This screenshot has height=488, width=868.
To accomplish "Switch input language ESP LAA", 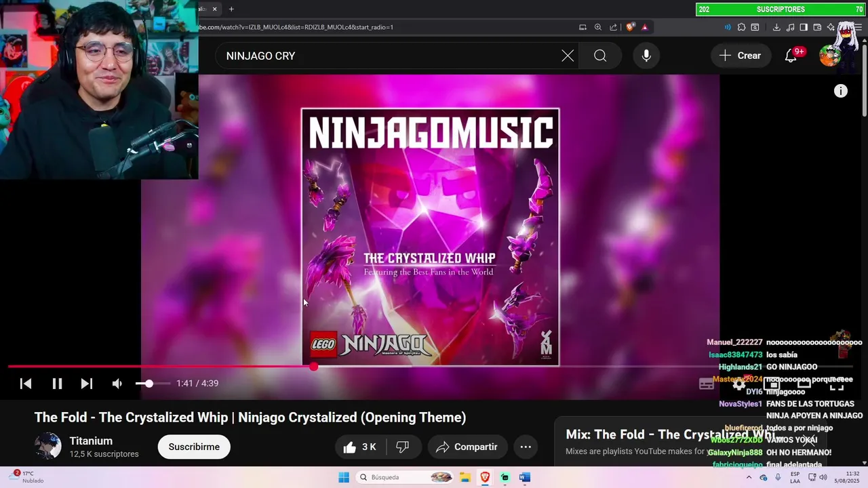I will (x=795, y=477).
